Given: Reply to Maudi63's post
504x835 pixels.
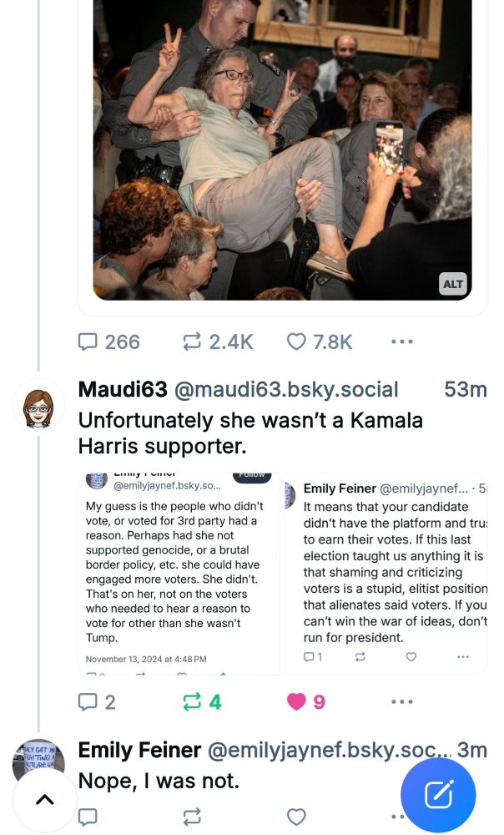Looking at the screenshot, I should pos(96,702).
